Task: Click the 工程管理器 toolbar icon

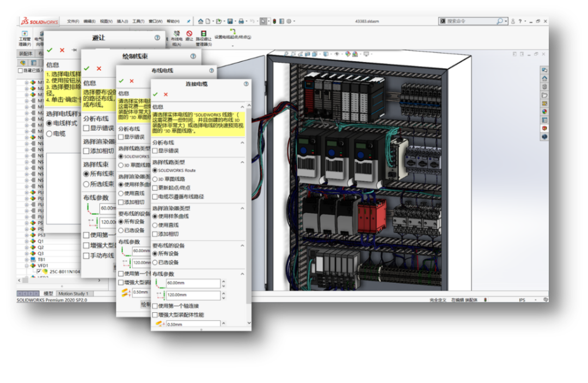Action: click(x=24, y=38)
